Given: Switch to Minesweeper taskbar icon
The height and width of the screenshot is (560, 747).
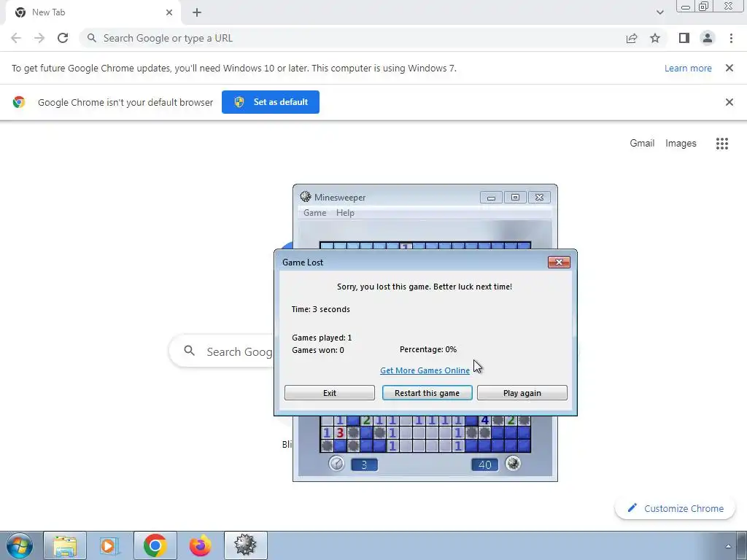Looking at the screenshot, I should tap(245, 545).
